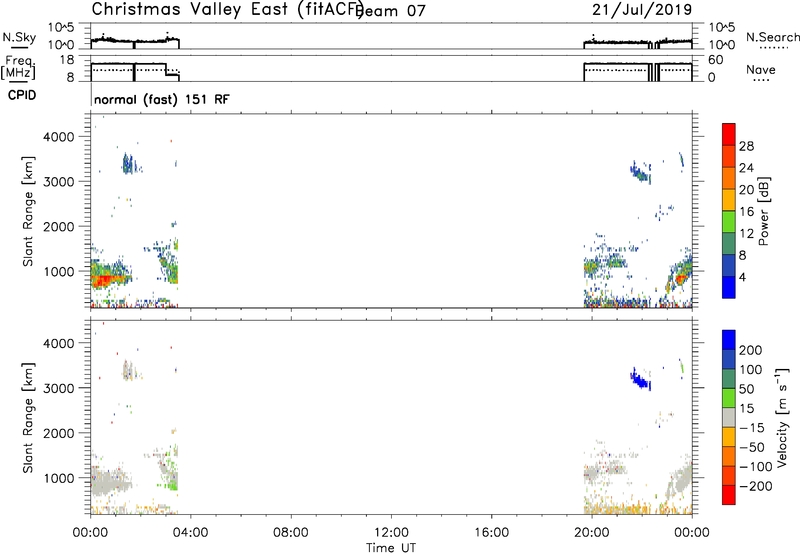Click the 'Nave' legend label
Viewport: 800px width, 554px height.
[761, 69]
